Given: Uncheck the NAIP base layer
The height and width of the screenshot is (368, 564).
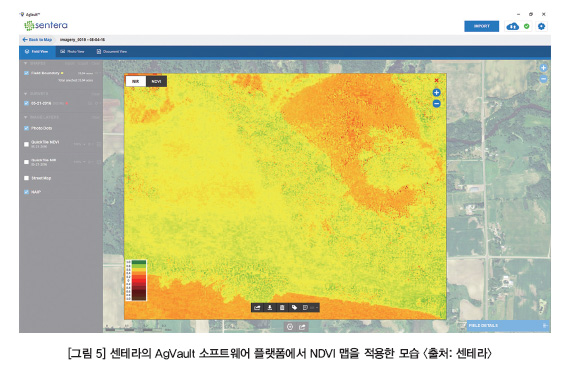Looking at the screenshot, I should click(x=26, y=192).
